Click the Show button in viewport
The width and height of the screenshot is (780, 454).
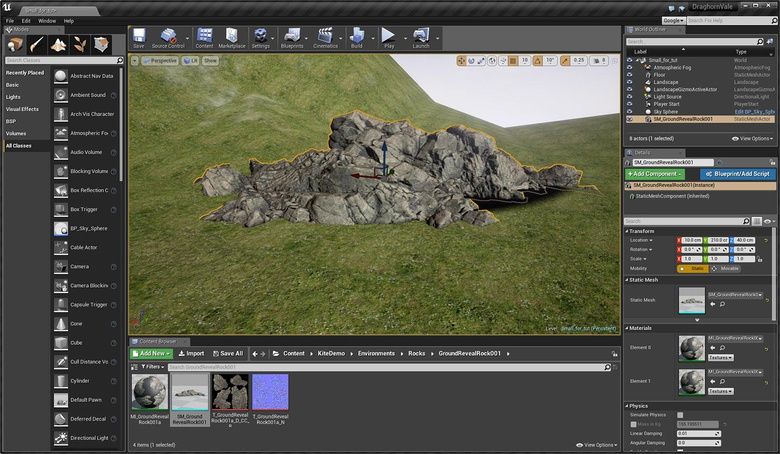[x=210, y=61]
